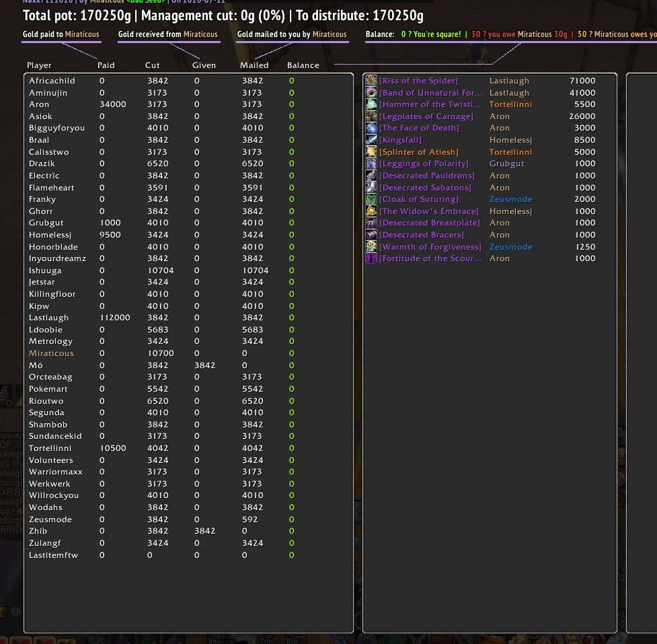The height and width of the screenshot is (644, 657).
Task: Click the Cut column header
Action: point(152,65)
